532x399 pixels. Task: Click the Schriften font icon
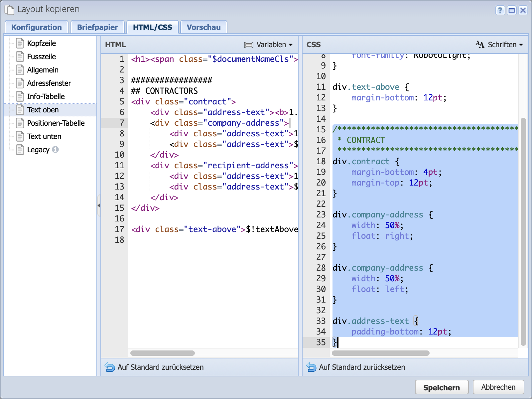click(480, 45)
